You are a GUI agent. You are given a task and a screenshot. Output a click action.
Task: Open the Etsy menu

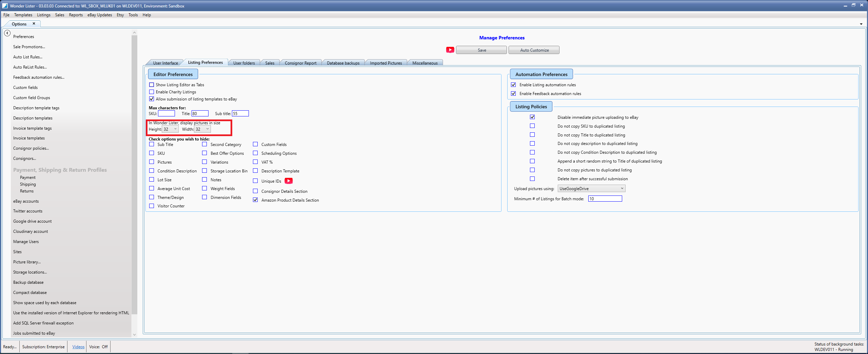pyautogui.click(x=120, y=15)
